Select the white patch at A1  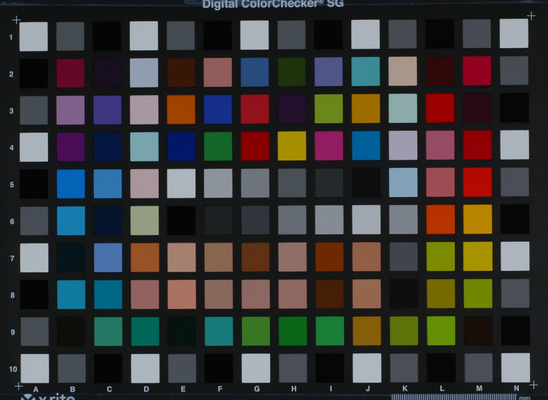(34, 37)
